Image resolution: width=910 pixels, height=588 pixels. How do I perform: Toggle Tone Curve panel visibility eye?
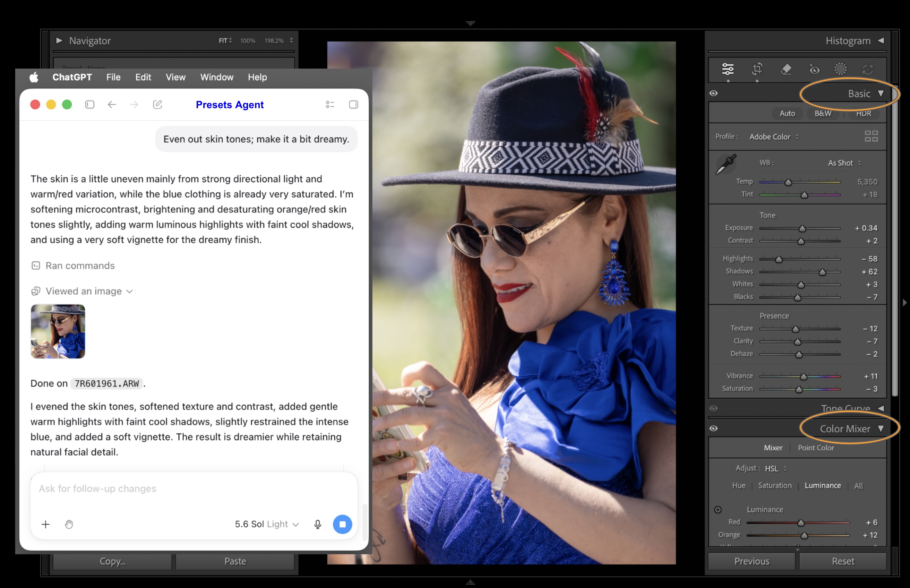713,408
